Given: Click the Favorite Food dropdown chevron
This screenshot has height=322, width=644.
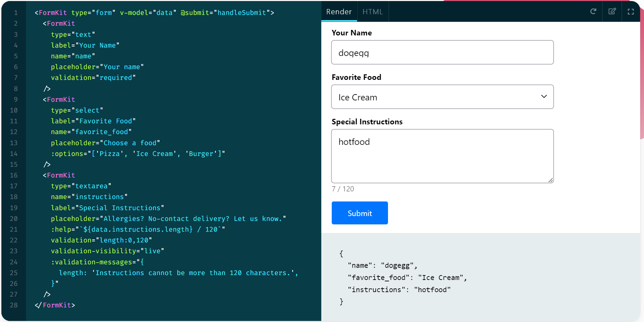Looking at the screenshot, I should click(x=544, y=97).
